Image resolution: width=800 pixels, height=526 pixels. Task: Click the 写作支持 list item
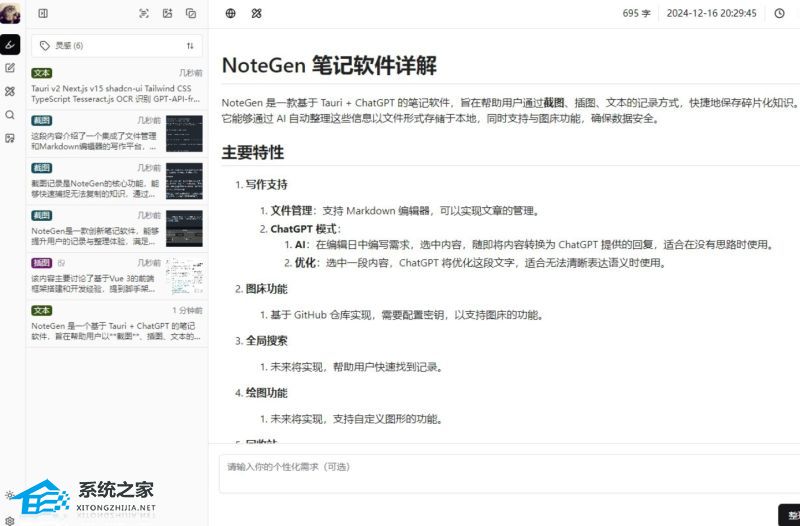tap(266, 185)
